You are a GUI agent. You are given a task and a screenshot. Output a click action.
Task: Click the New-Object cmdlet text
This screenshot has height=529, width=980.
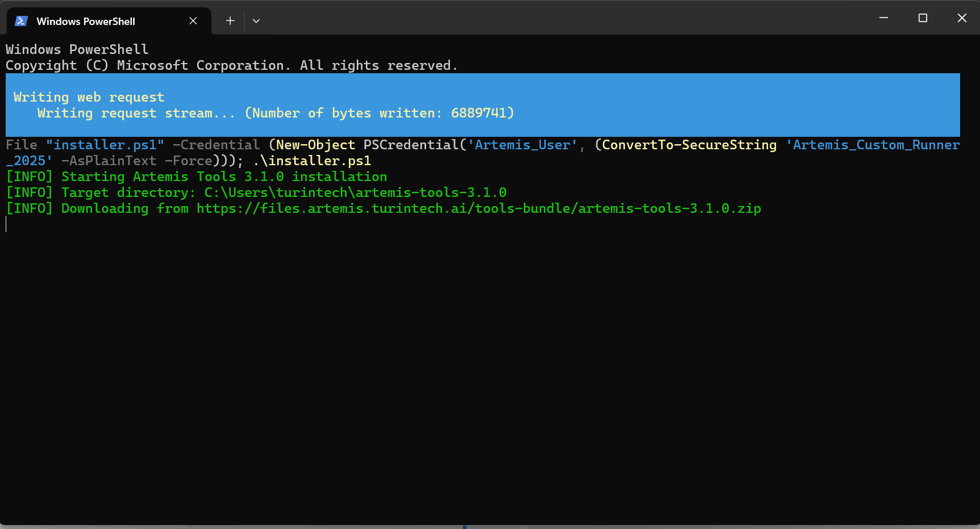315,145
